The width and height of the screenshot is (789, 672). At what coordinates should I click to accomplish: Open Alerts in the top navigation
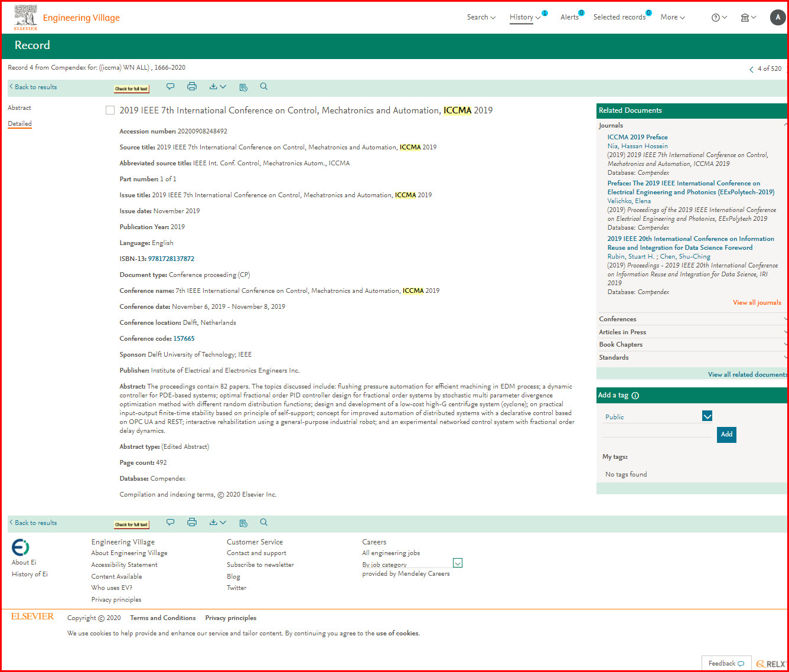click(569, 17)
